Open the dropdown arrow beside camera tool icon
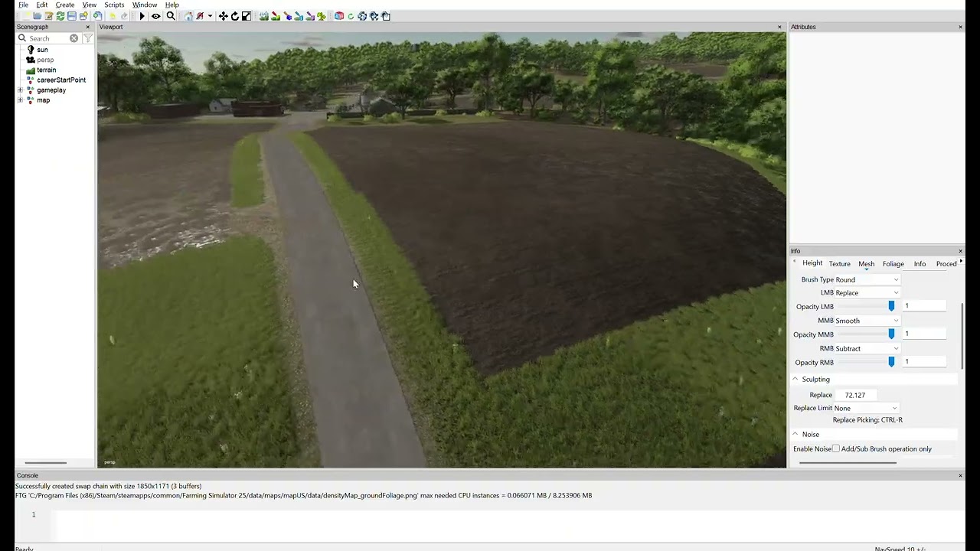The width and height of the screenshot is (980, 551). [x=211, y=16]
